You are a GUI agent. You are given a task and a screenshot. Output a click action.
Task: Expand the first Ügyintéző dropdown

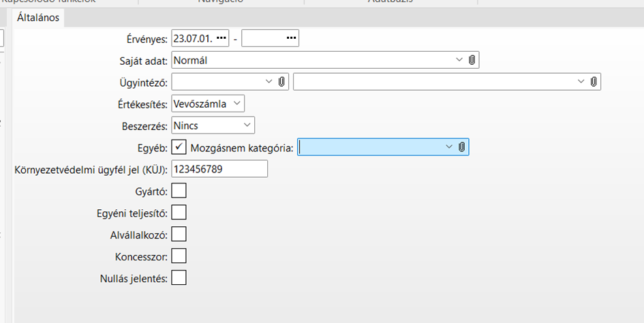(x=268, y=82)
